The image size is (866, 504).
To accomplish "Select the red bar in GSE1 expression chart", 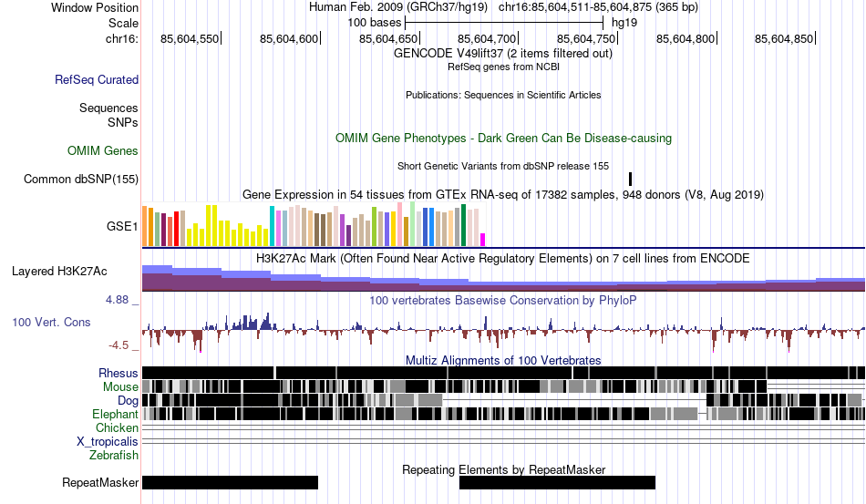I will tap(176, 229).
